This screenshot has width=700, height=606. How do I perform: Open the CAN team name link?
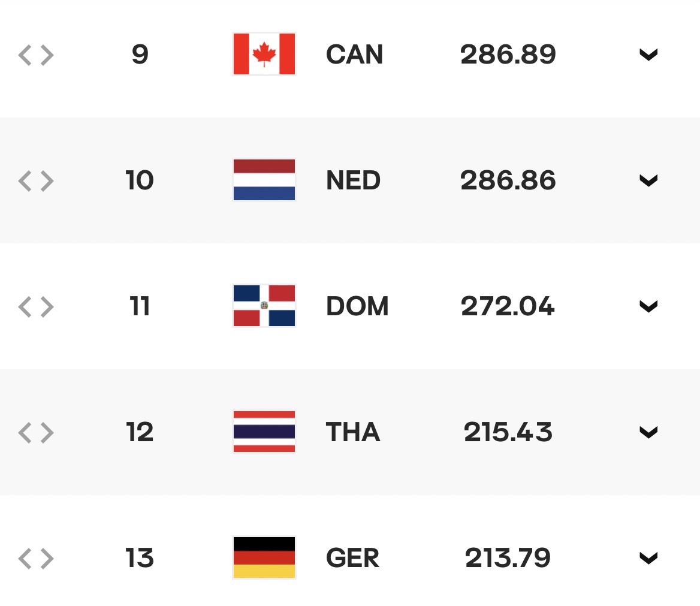coord(354,55)
